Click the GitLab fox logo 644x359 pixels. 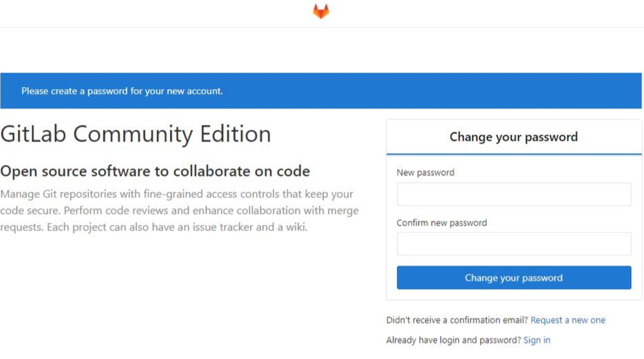coord(321,11)
